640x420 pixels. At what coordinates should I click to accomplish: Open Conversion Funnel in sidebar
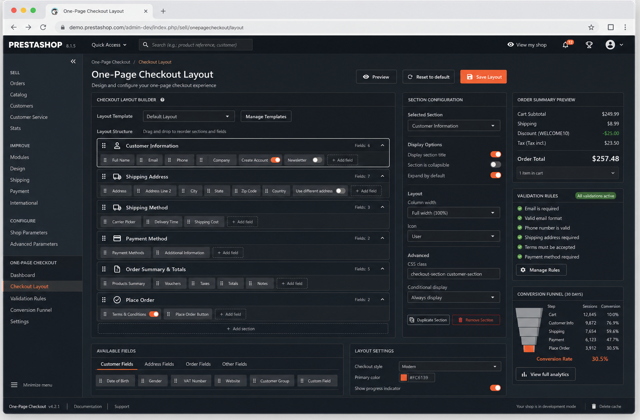click(31, 310)
